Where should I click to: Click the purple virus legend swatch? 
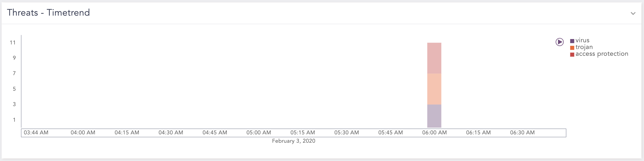[x=572, y=41]
